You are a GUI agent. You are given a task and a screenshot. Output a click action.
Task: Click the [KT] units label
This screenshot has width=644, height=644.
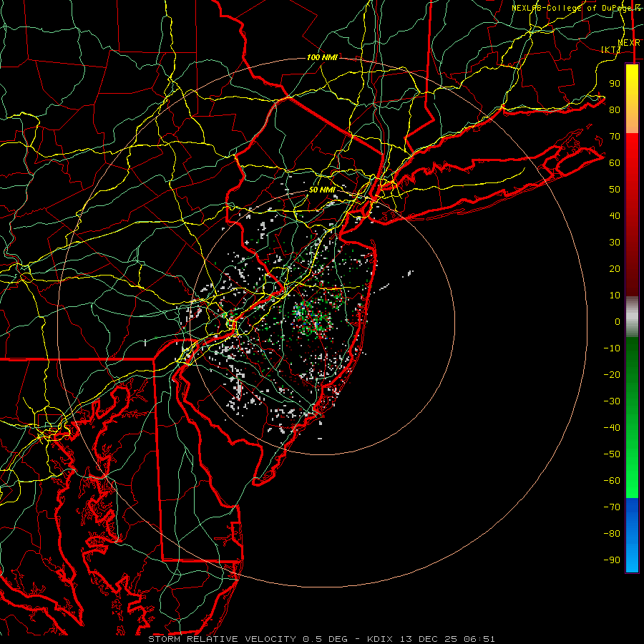coord(611,49)
